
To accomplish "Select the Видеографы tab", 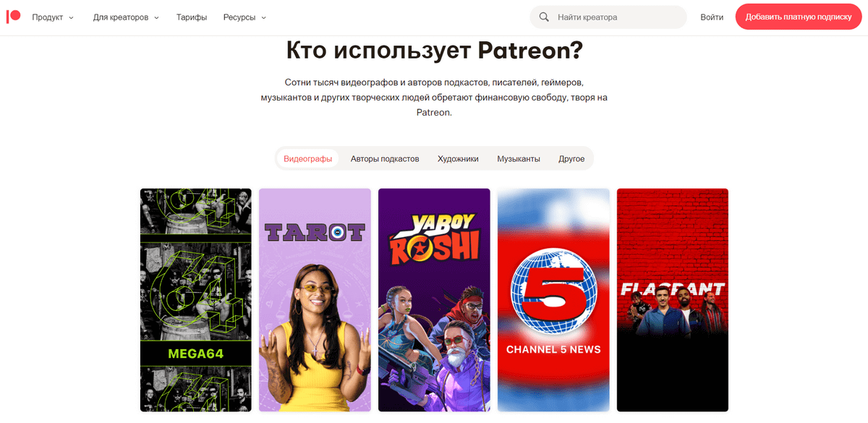I will coord(307,158).
